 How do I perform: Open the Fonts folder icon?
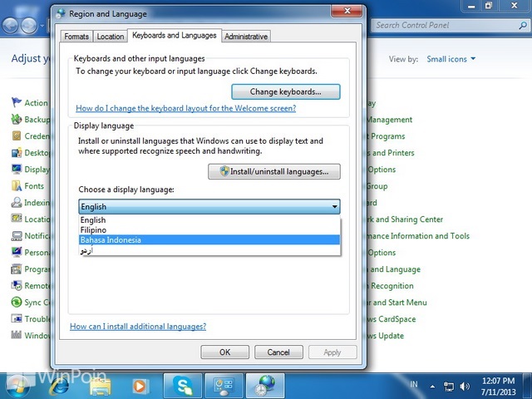[17, 185]
